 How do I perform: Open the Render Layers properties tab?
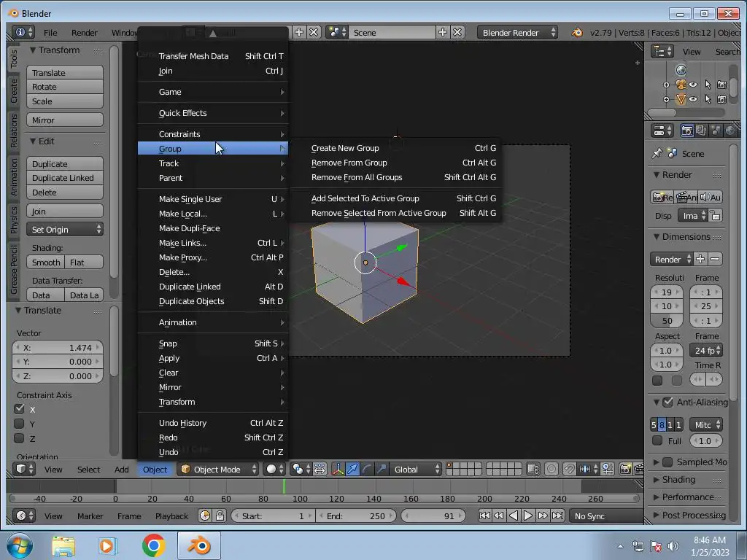click(701, 131)
